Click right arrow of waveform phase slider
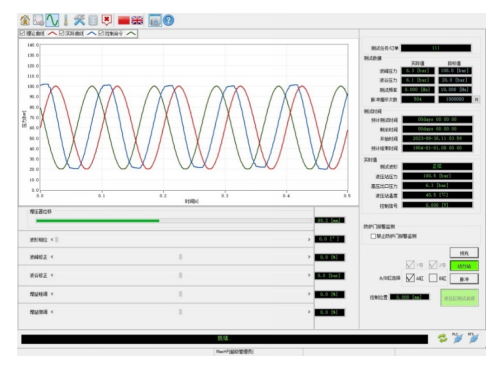Image resolution: width=500 pixels, height=371 pixels. pos(309,239)
